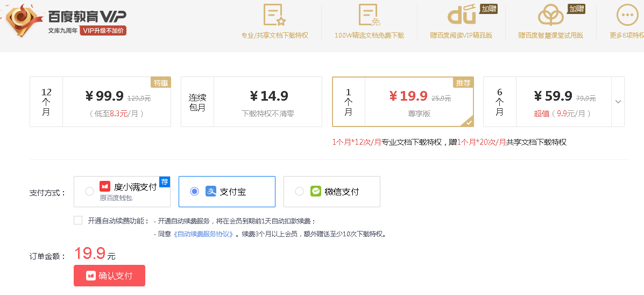Screen dimensions: 644x295
Task: Click the 更多8项特权 label
Action: pyautogui.click(x=627, y=36)
